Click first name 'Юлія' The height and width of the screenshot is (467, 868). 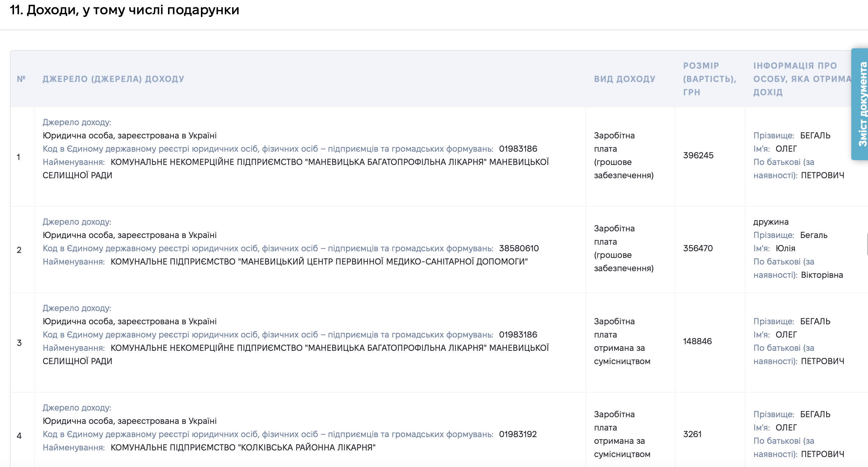pos(785,248)
